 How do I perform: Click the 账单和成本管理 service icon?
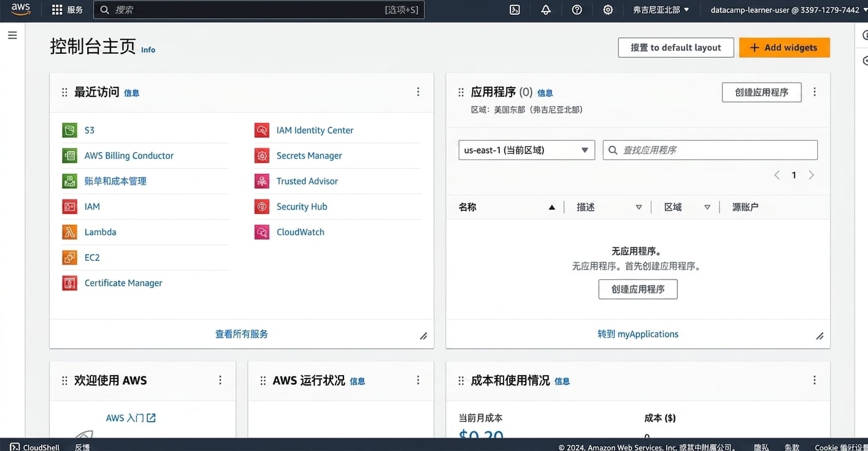pos(69,181)
